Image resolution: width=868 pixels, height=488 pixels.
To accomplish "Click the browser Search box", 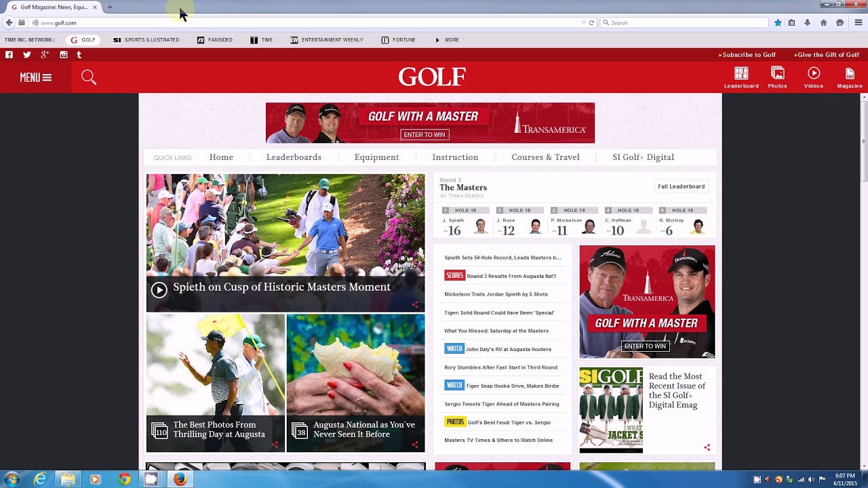I will pos(684,22).
